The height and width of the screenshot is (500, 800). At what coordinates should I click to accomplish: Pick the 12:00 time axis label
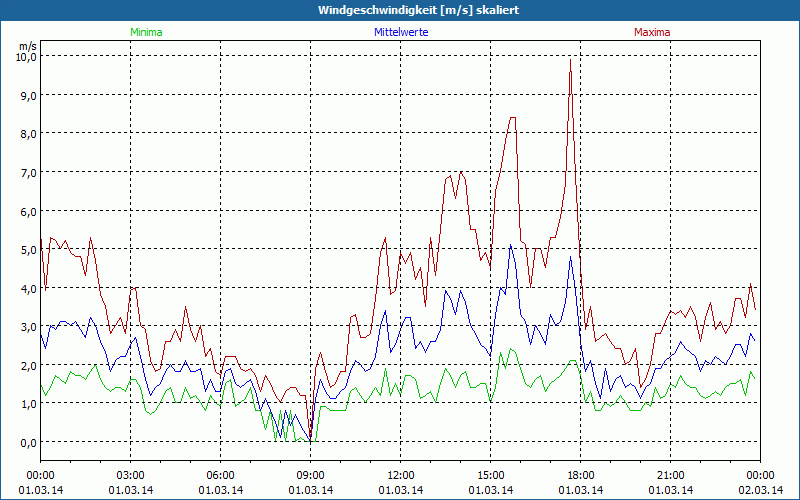401,475
